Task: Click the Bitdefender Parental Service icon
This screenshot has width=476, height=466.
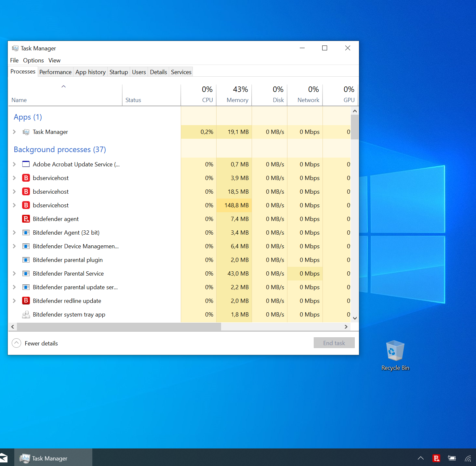Action: 26,274
